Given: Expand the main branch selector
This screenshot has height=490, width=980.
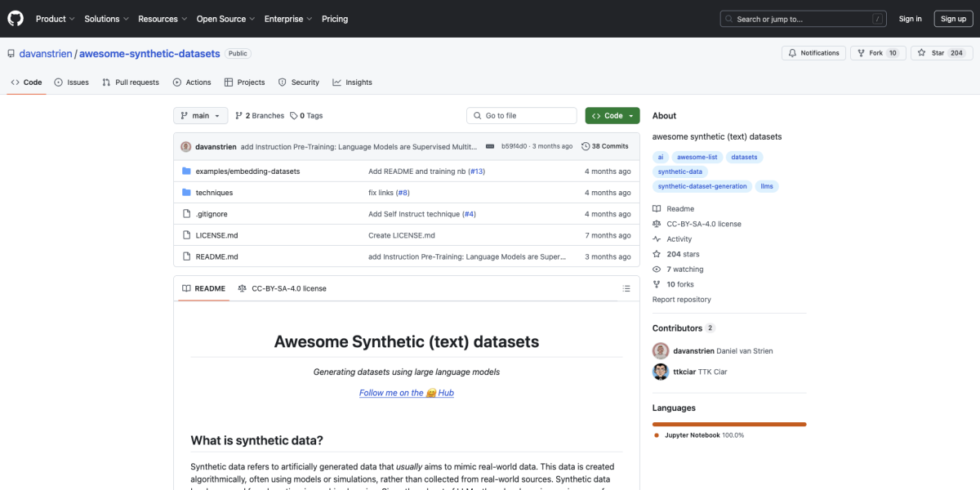Looking at the screenshot, I should 199,115.
